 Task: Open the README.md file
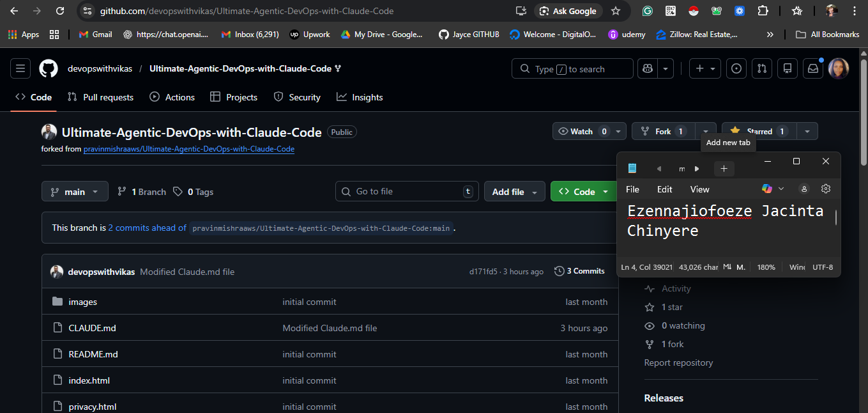coord(93,354)
